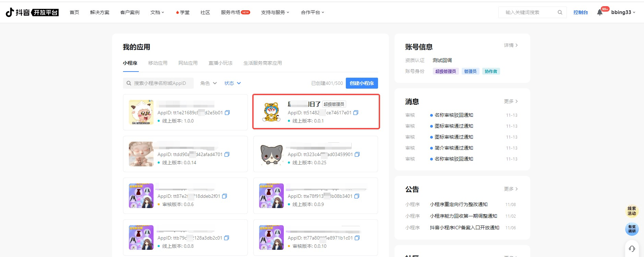Open 学堂 in top navigation
The height and width of the screenshot is (257, 644).
point(183,12)
